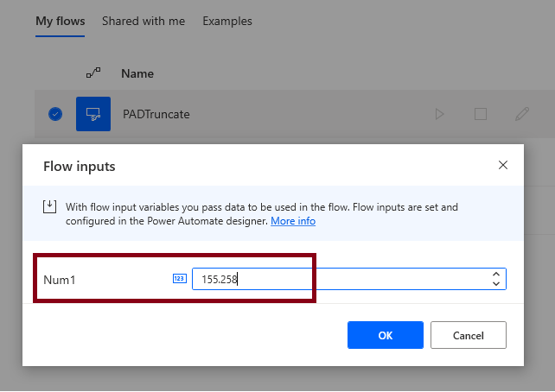Deselect the PADTruncate row checkmark

pos(55,114)
